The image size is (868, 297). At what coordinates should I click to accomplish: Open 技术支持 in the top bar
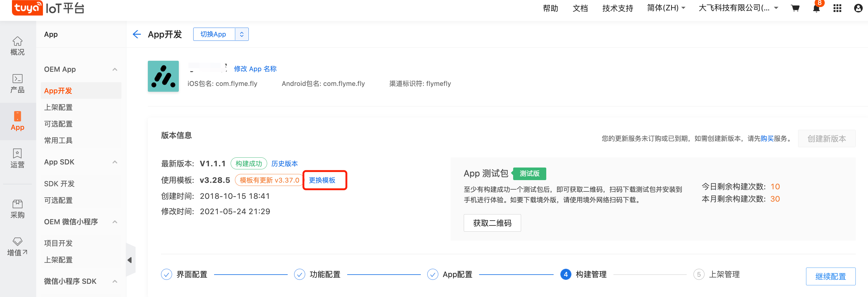tap(617, 8)
